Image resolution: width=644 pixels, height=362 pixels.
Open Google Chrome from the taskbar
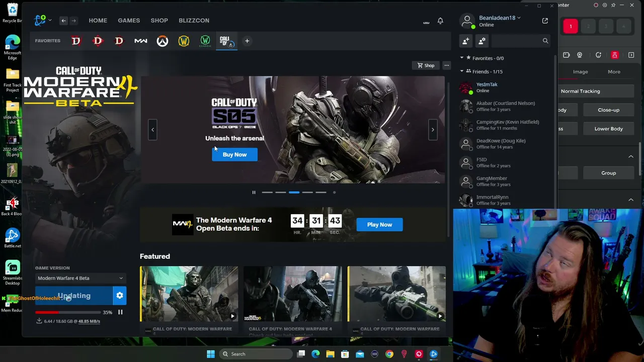click(389, 354)
